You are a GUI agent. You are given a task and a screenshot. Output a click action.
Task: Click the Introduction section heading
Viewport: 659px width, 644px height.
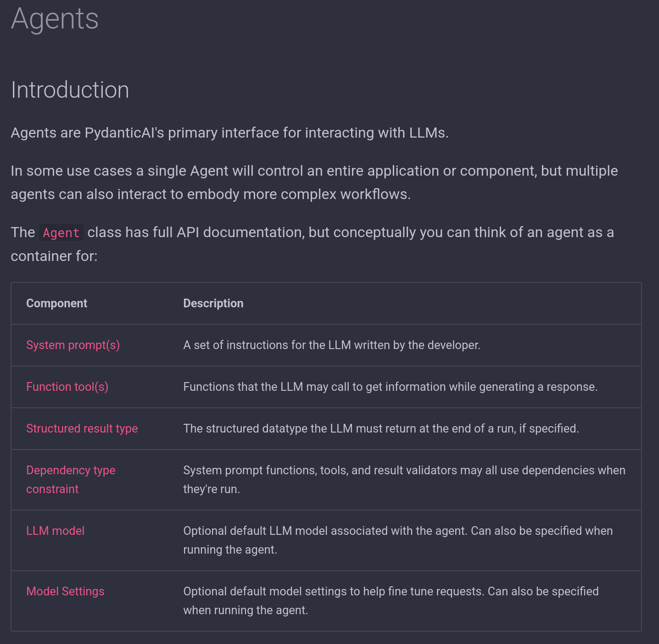click(x=70, y=89)
